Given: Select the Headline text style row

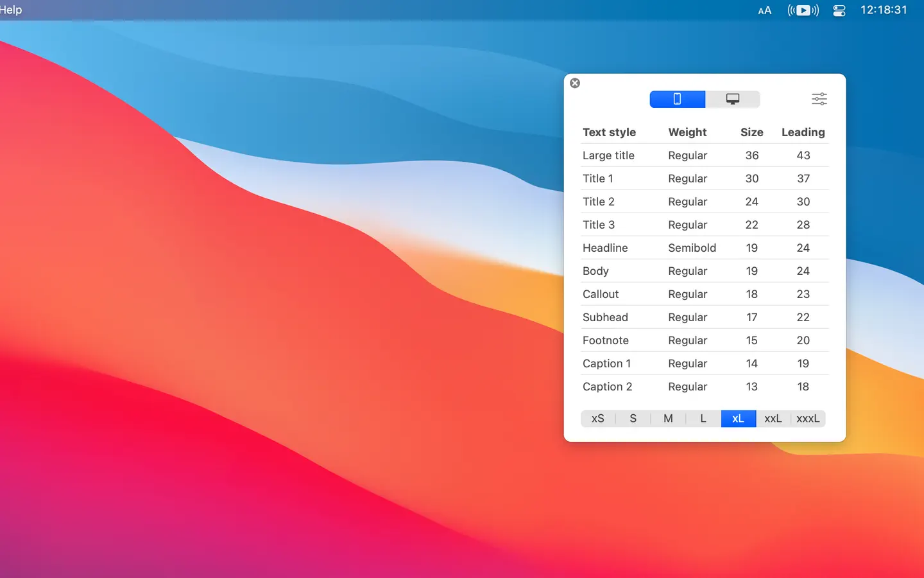Looking at the screenshot, I should click(705, 248).
